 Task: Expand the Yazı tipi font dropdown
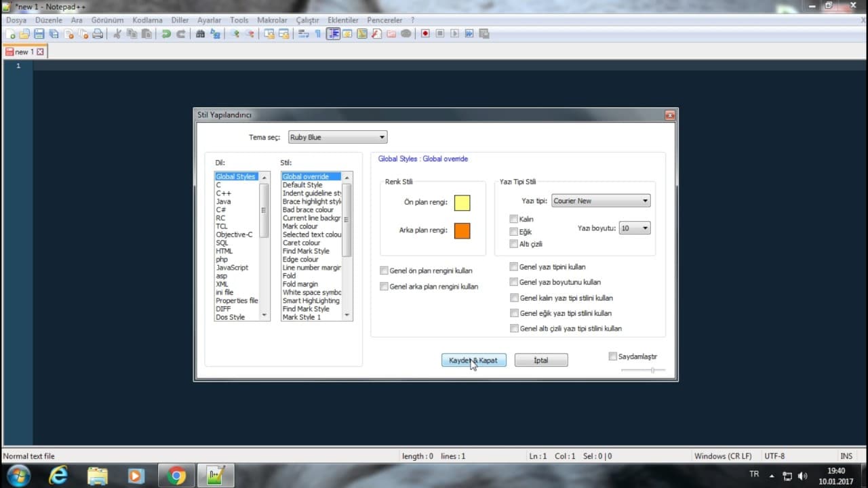(x=601, y=201)
